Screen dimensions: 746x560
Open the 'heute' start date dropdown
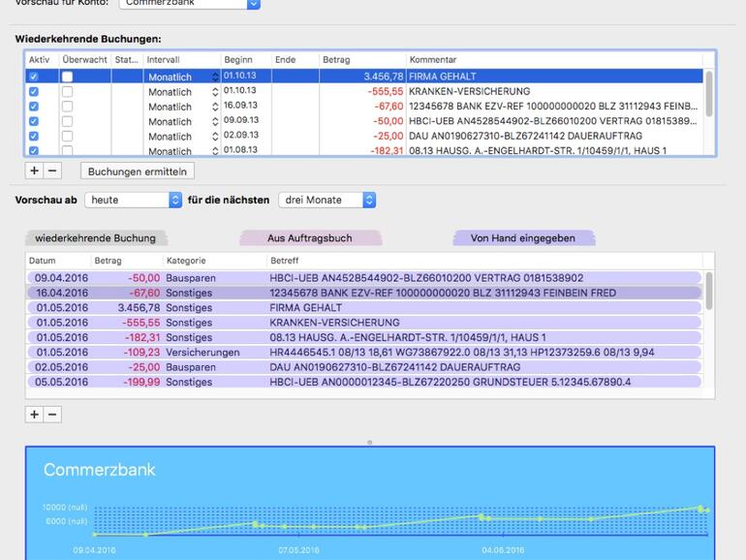pyautogui.click(x=133, y=200)
